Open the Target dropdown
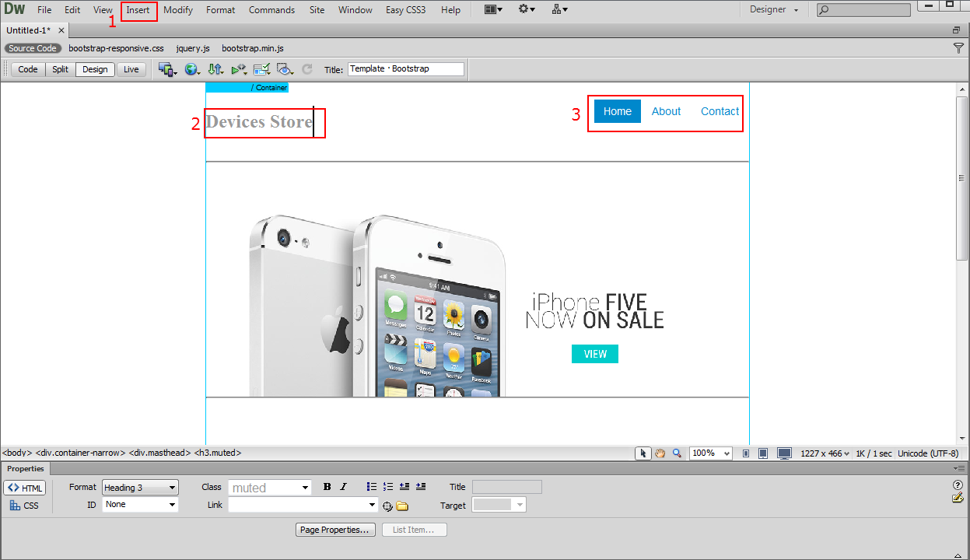 (499, 505)
